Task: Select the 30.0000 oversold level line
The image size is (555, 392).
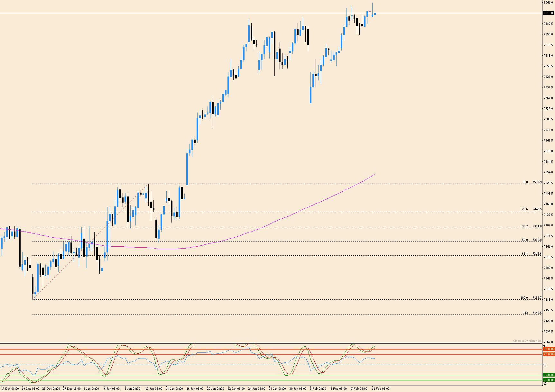Action: pyautogui.click(x=225, y=375)
